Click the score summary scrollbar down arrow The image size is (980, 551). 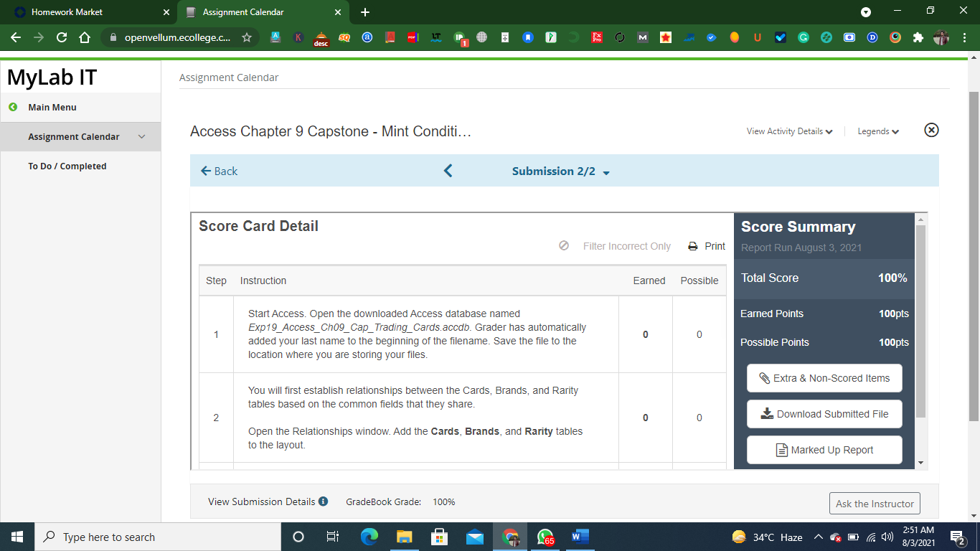[920, 463]
